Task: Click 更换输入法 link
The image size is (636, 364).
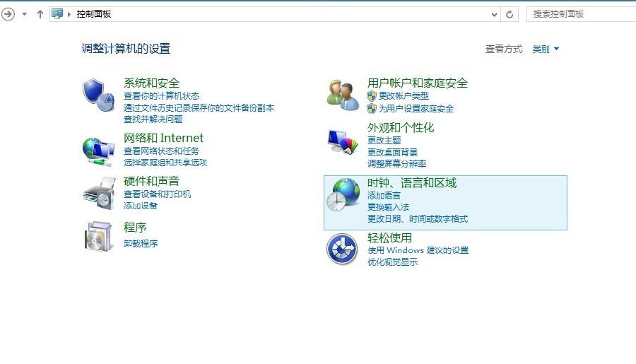Action: tap(388, 207)
